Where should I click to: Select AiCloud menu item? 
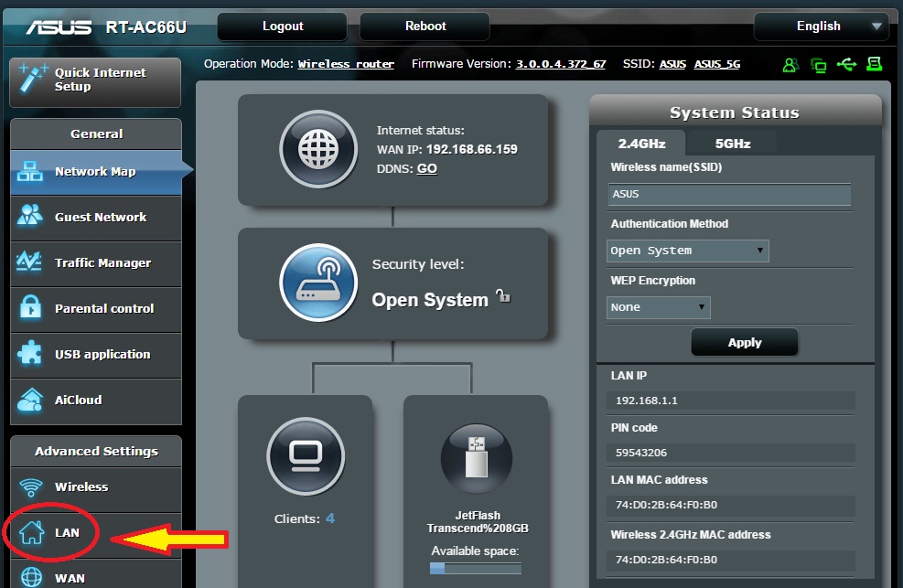tap(95, 401)
